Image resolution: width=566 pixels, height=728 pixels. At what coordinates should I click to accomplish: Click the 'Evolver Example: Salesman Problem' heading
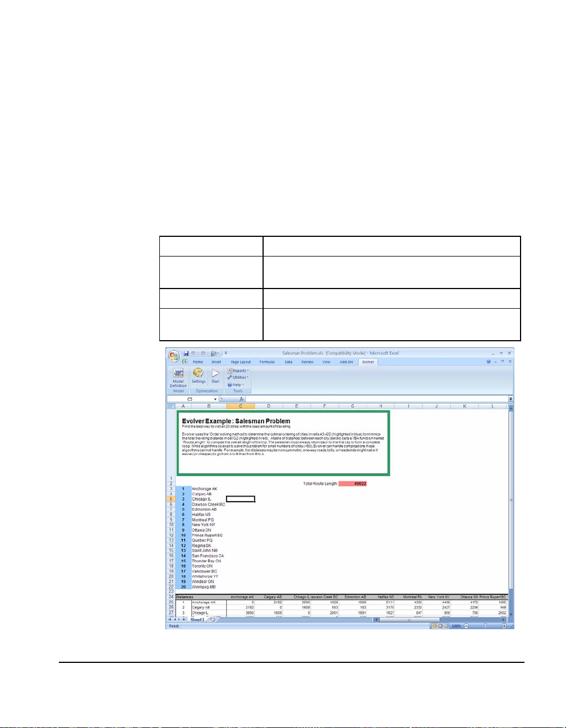coord(236,421)
